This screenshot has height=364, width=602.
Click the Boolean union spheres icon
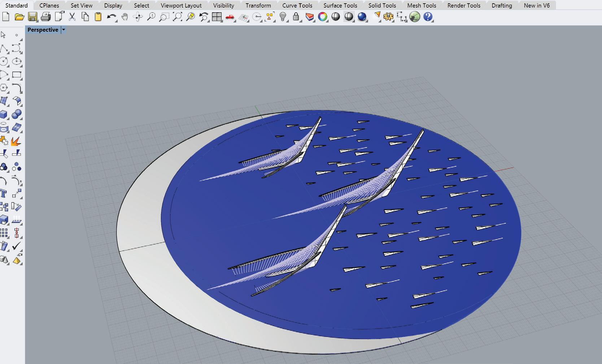tap(17, 114)
